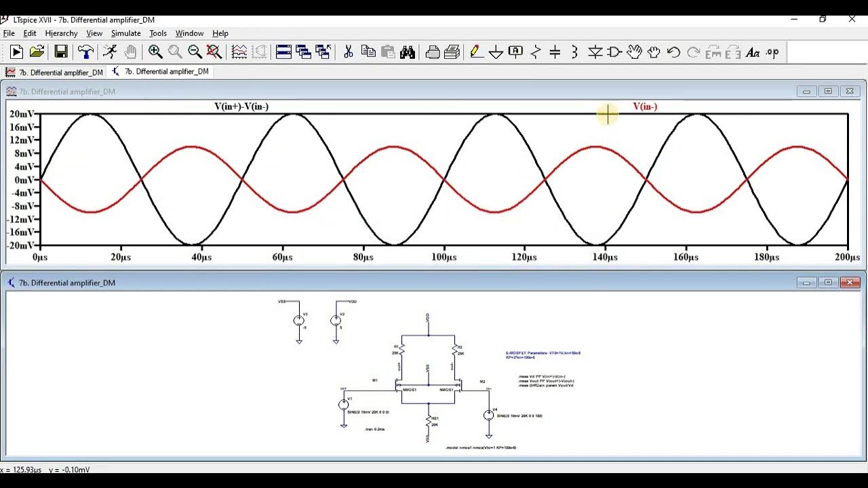Click the 100µs time axis label
This screenshot has width=868, height=488.
(443, 258)
